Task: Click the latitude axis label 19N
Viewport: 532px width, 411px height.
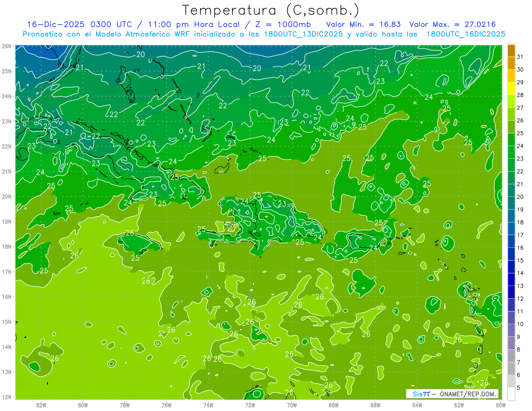Action: click(7, 221)
